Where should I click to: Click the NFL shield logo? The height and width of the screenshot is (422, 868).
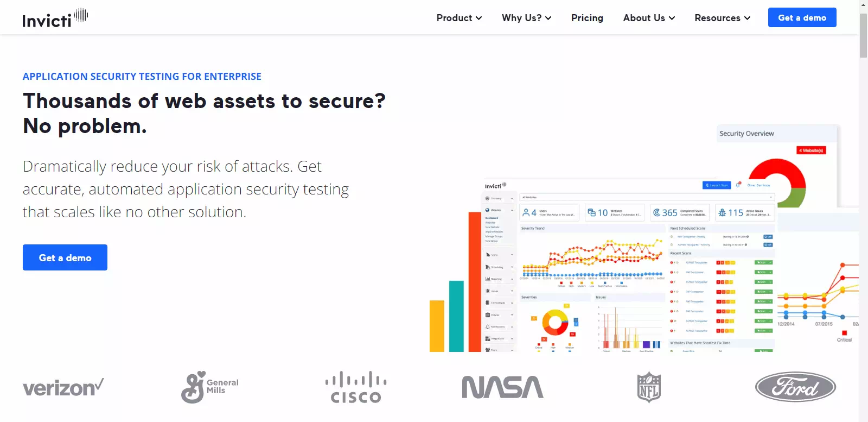pos(649,387)
